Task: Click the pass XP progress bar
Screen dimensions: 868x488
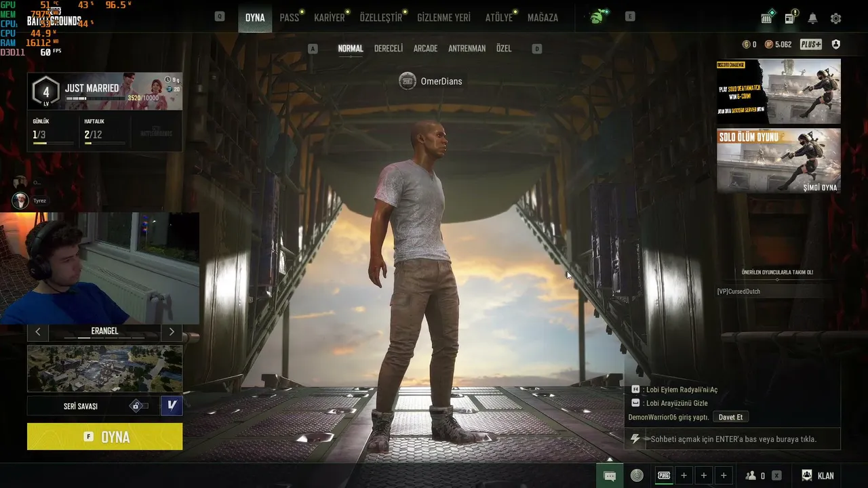Action: click(95, 99)
